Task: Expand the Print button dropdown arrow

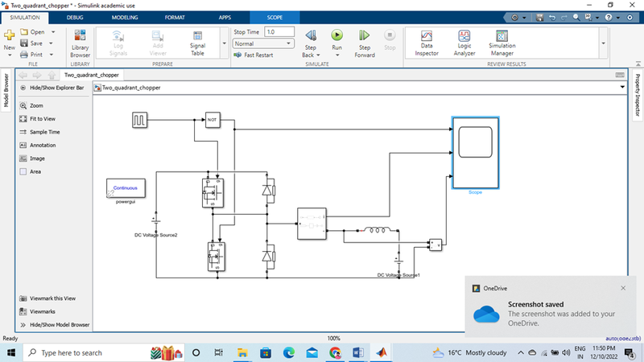Action: [x=51, y=55]
